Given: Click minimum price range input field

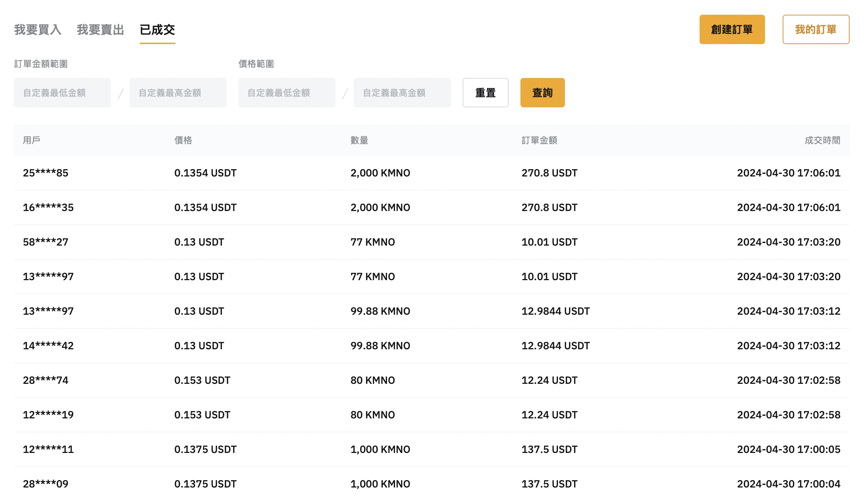Looking at the screenshot, I should pyautogui.click(x=287, y=93).
